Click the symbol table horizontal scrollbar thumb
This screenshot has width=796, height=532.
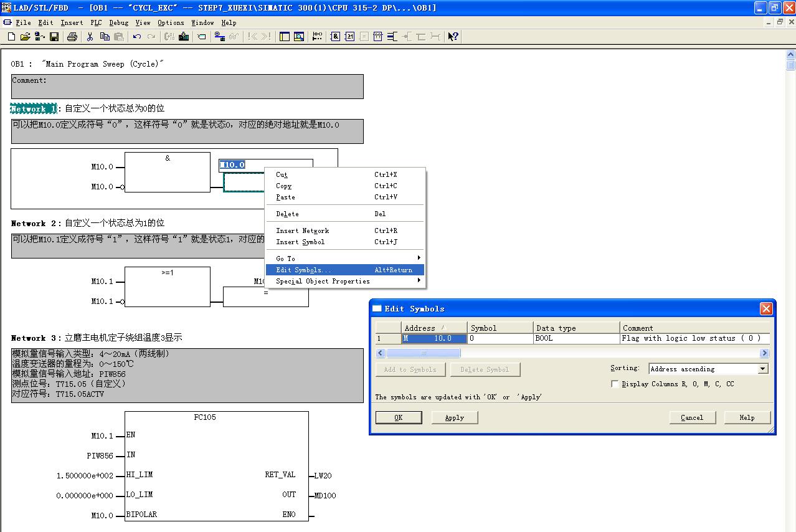pyautogui.click(x=423, y=353)
